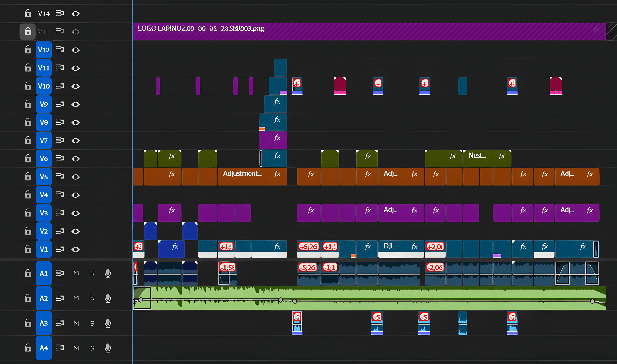
Task: Enable voice-over record on track A4
Action: (x=108, y=348)
